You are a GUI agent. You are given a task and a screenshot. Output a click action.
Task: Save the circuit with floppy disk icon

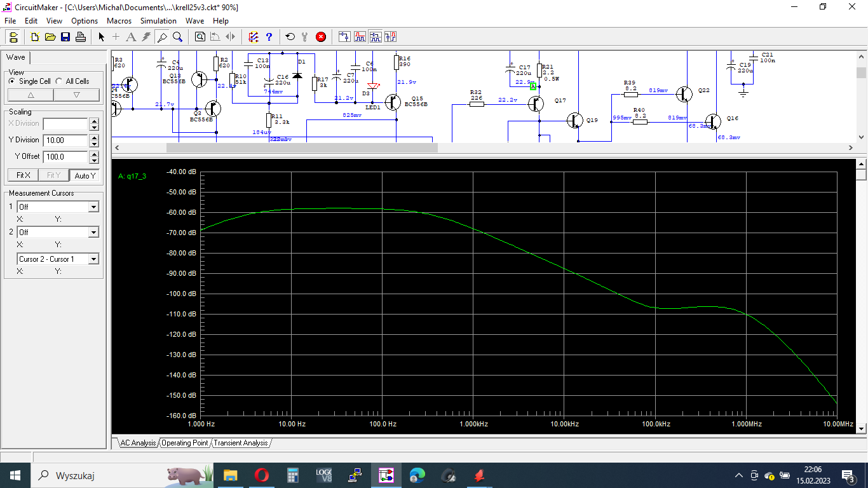coord(65,37)
